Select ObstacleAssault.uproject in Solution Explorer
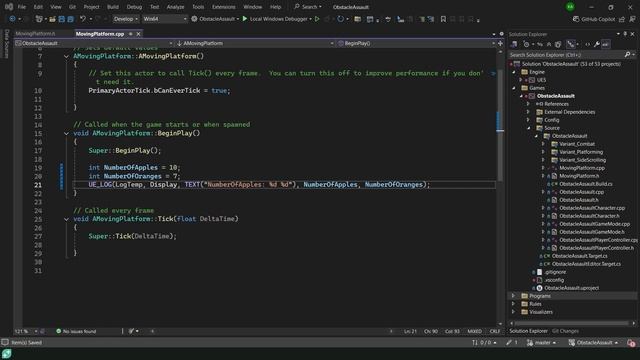640x360 pixels. coord(571,288)
